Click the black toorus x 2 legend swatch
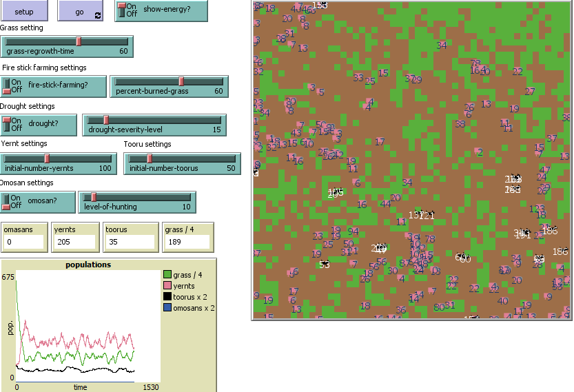Image resolution: width=574 pixels, height=392 pixels. pos(167,297)
